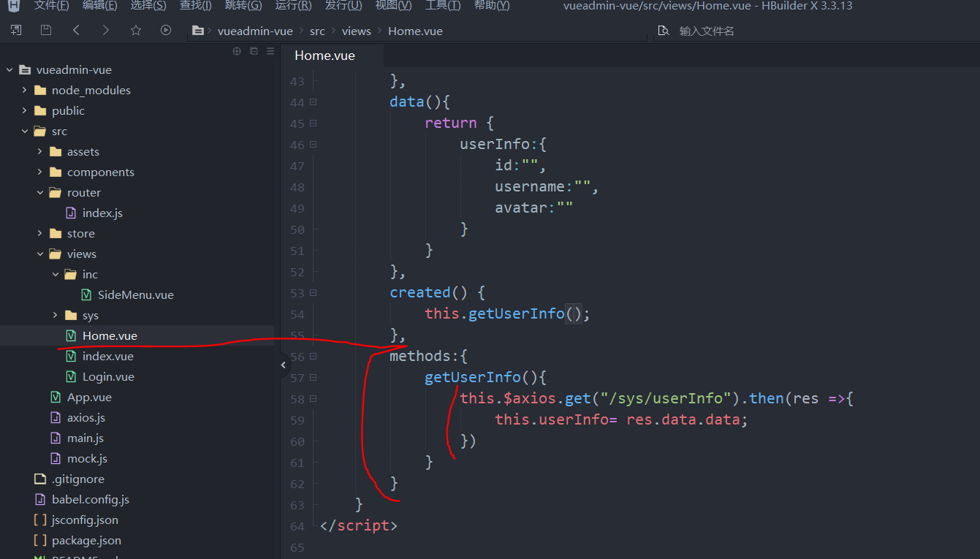This screenshot has height=559, width=980.
Task: Select the Home.vue editor tab
Action: pyautogui.click(x=332, y=56)
